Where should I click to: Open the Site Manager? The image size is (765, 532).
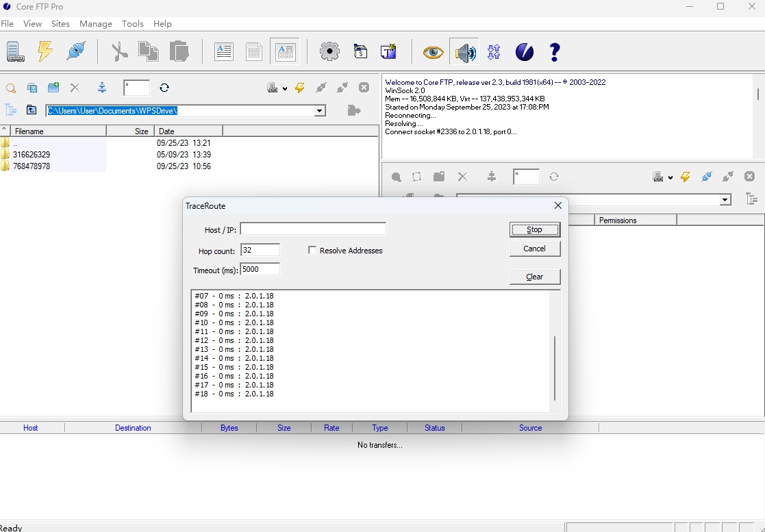coord(15,51)
